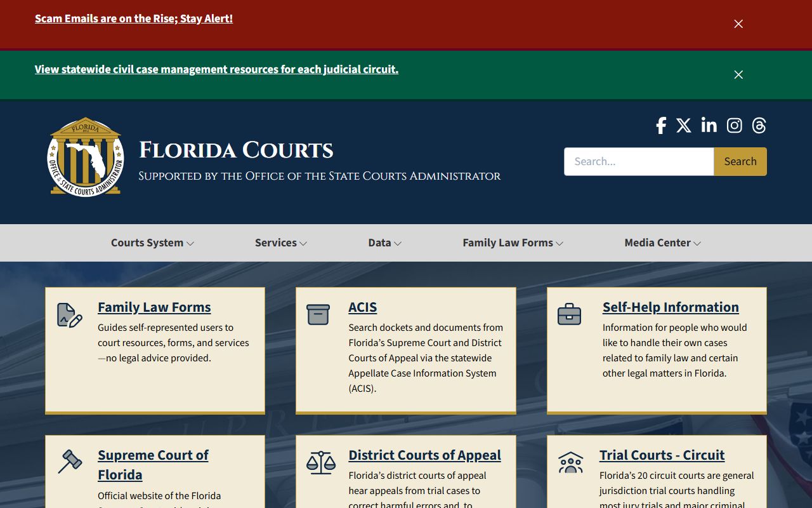This screenshot has height=508, width=812.
Task: Click the Florida Courts site title
Action: [x=236, y=150]
